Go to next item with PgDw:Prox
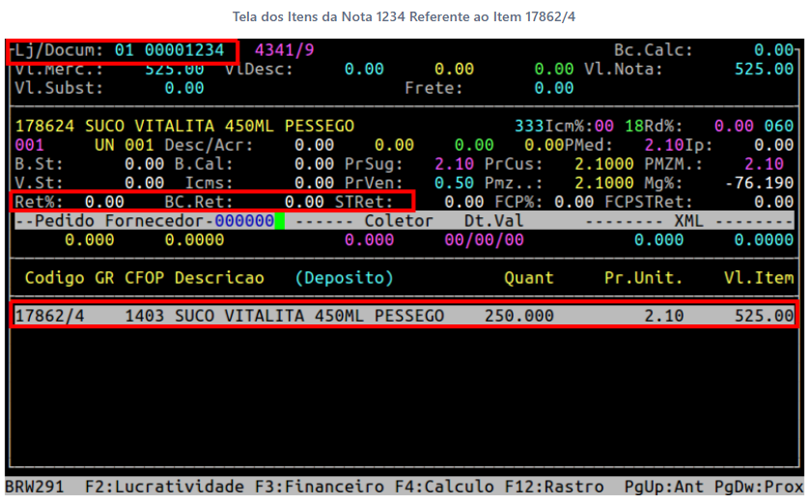The height and width of the screenshot is (504, 812). [x=760, y=487]
